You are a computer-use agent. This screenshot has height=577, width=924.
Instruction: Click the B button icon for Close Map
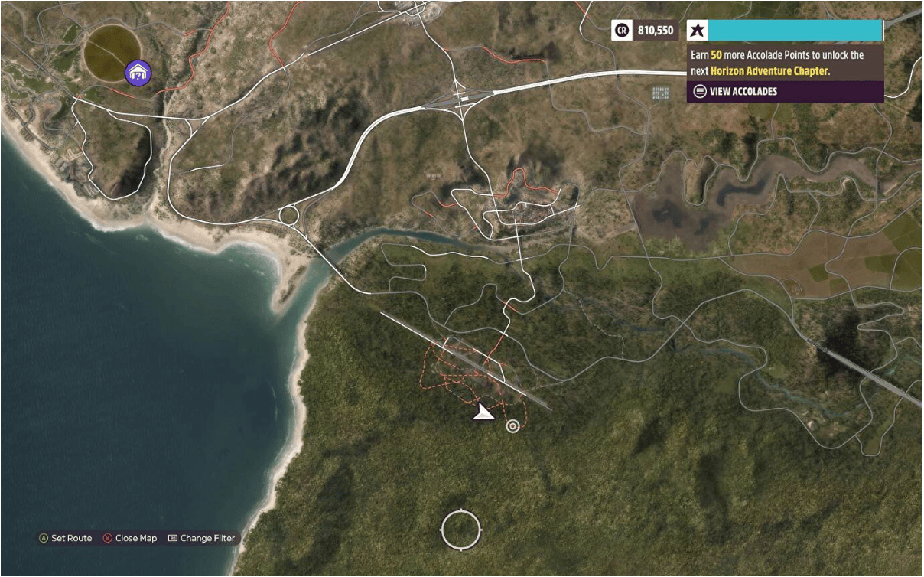[x=108, y=539]
